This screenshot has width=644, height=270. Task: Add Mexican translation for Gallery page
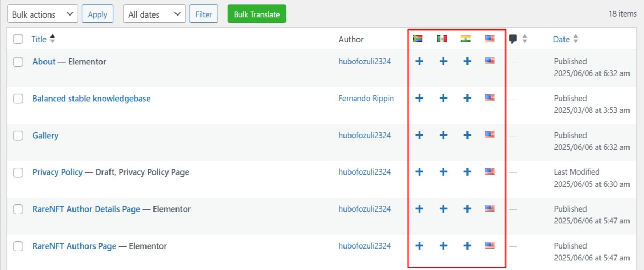[x=443, y=136]
